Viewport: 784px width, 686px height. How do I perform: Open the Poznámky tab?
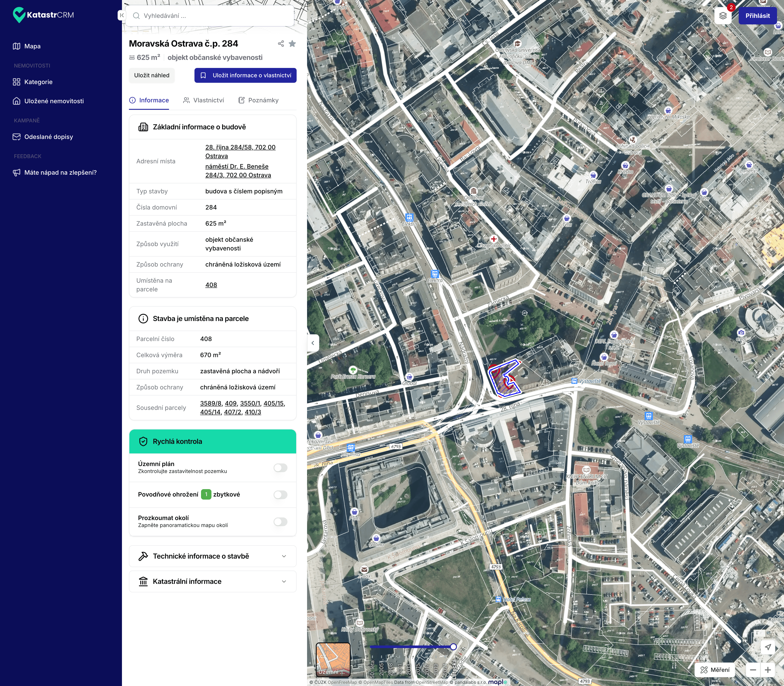pyautogui.click(x=259, y=100)
